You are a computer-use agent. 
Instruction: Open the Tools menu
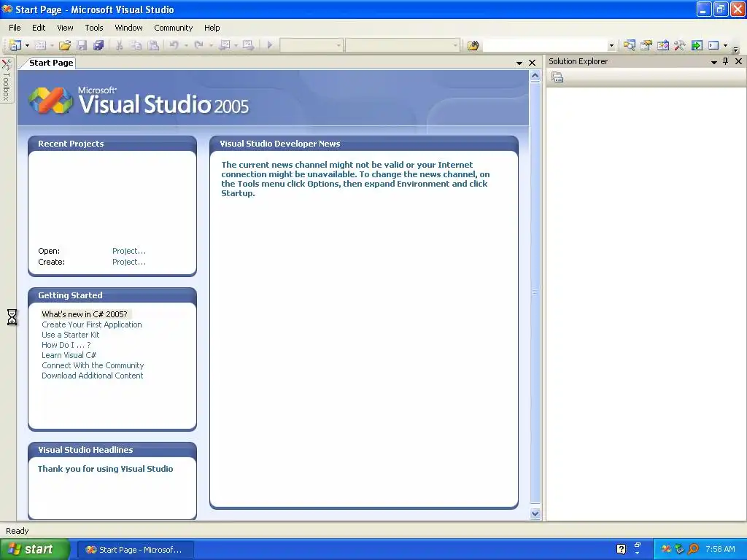(x=94, y=28)
